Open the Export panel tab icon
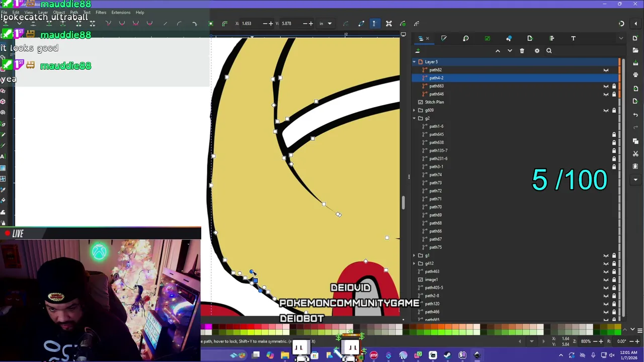Viewport: 644px width, 362px height. pyautogui.click(x=530, y=38)
